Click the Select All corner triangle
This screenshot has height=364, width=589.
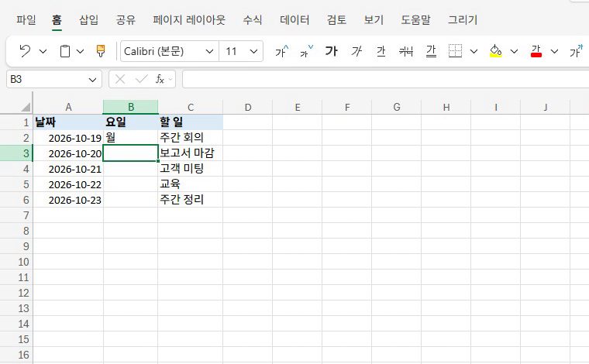25,108
